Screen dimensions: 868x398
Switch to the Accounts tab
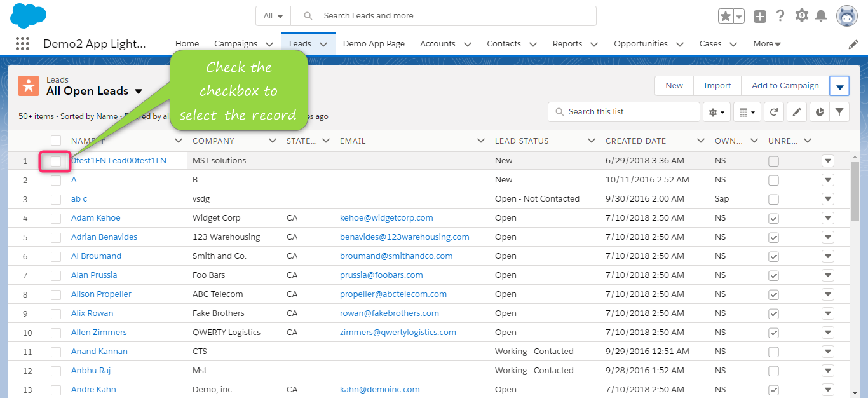(438, 44)
